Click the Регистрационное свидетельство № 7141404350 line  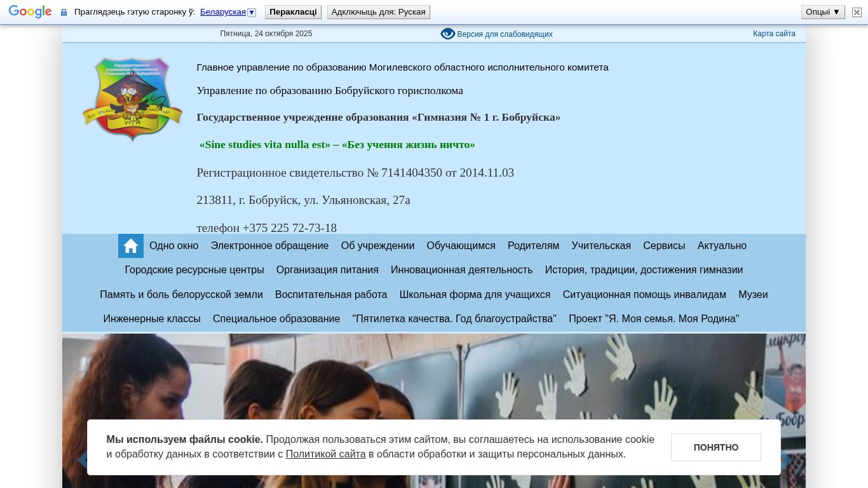coord(355,173)
